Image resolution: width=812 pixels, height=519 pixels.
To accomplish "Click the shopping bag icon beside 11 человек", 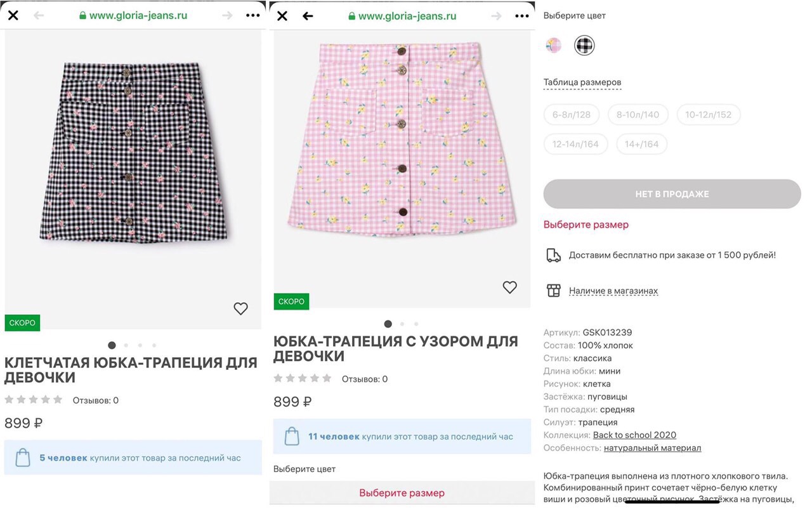I will 292,437.
